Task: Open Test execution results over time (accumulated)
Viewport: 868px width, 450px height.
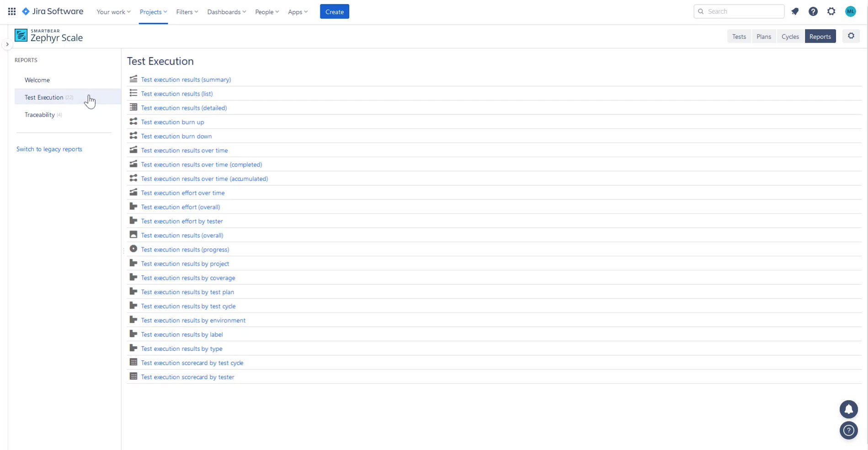Action: point(205,179)
